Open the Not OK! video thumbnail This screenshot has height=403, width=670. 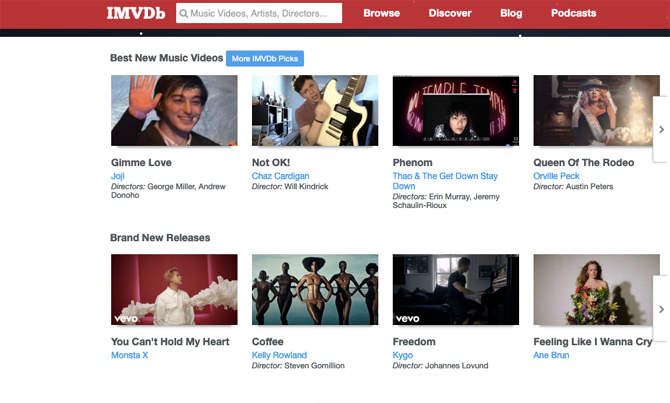click(315, 111)
